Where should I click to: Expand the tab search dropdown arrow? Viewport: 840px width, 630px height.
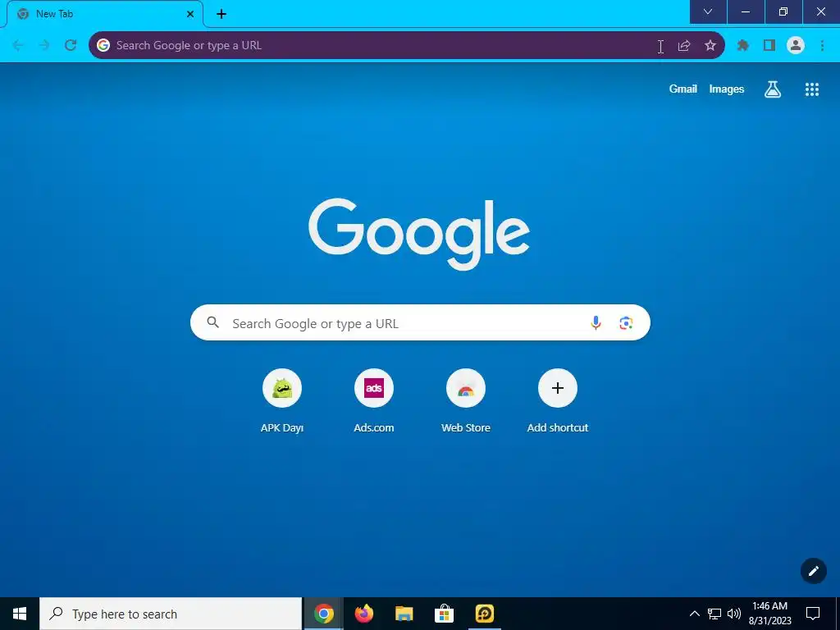click(708, 11)
